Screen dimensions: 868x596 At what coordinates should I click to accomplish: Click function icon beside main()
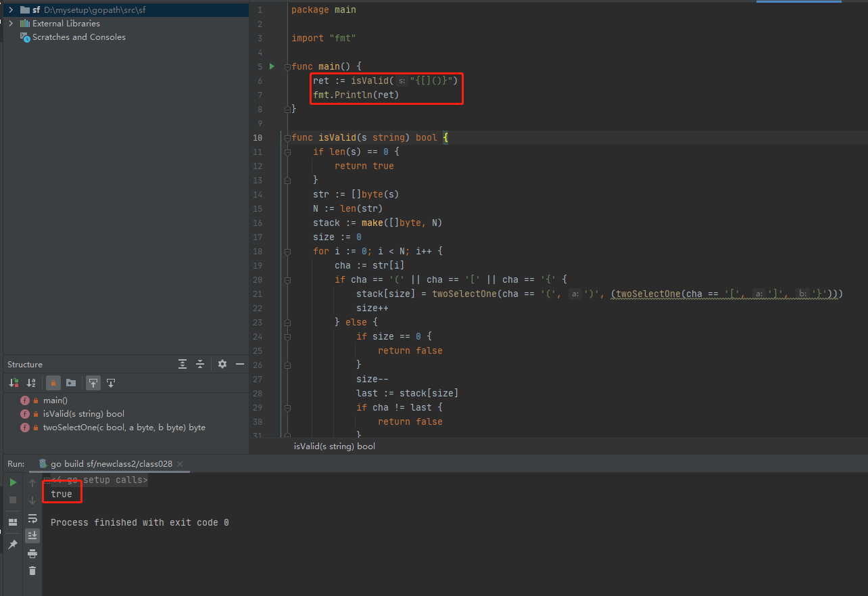25,400
